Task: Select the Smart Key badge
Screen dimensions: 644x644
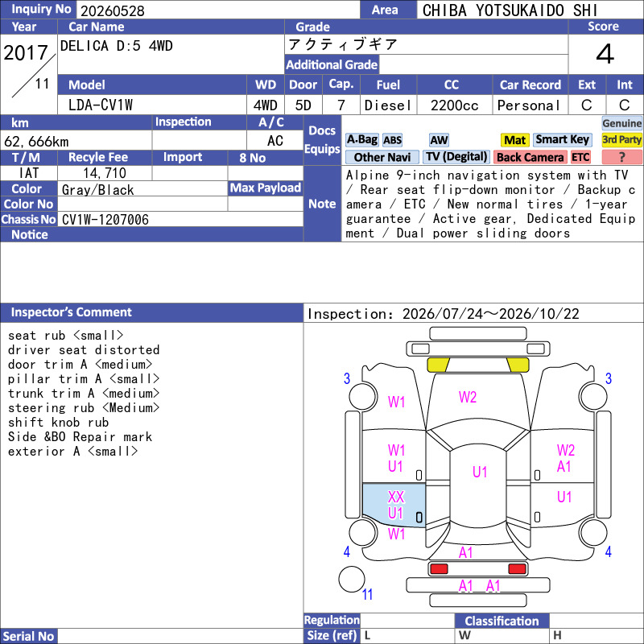Action: tap(562, 139)
